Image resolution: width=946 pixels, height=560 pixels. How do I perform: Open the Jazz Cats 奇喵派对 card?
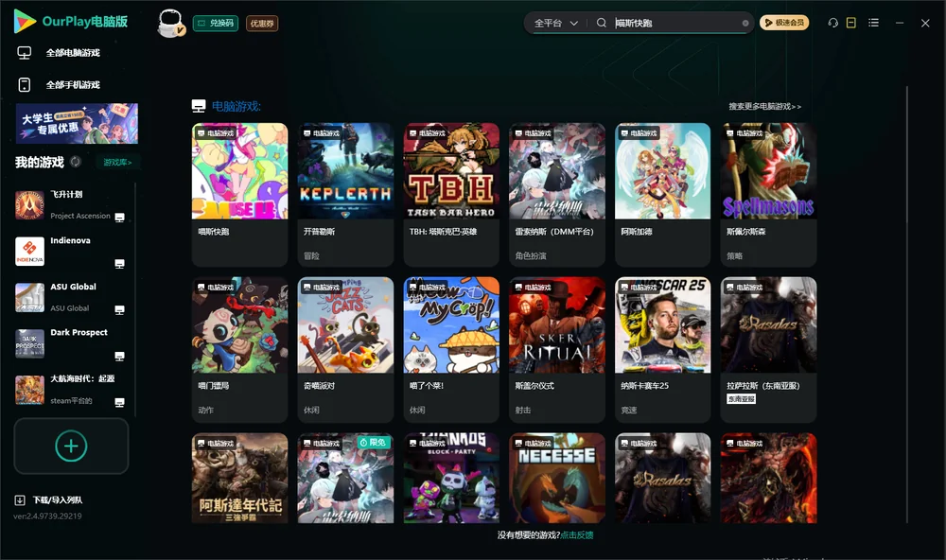(x=345, y=349)
